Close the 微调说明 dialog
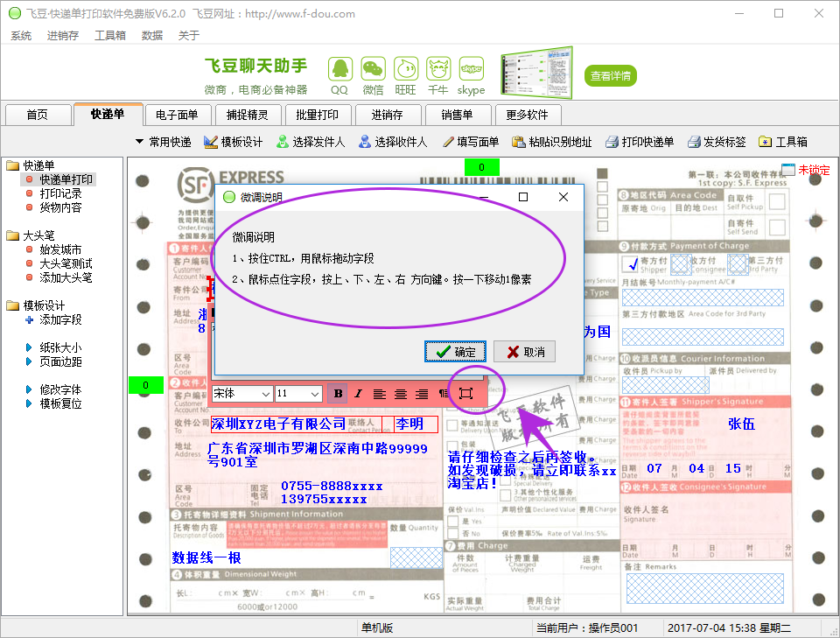Image resolution: width=840 pixels, height=638 pixels. click(563, 197)
